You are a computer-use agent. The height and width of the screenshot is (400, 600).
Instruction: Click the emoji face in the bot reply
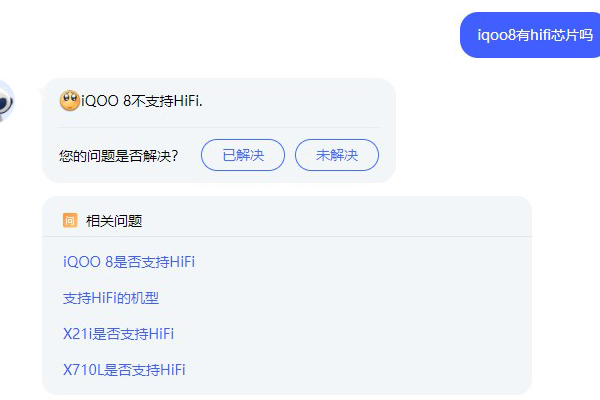click(70, 100)
